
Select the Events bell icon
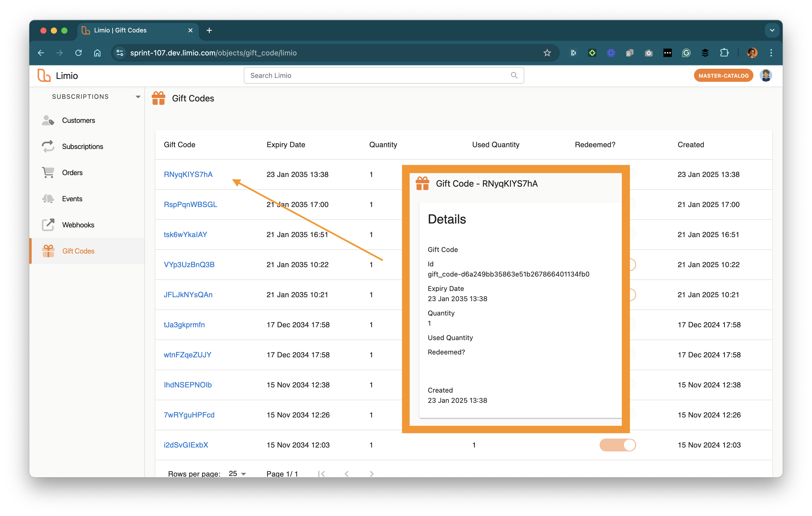coord(48,199)
